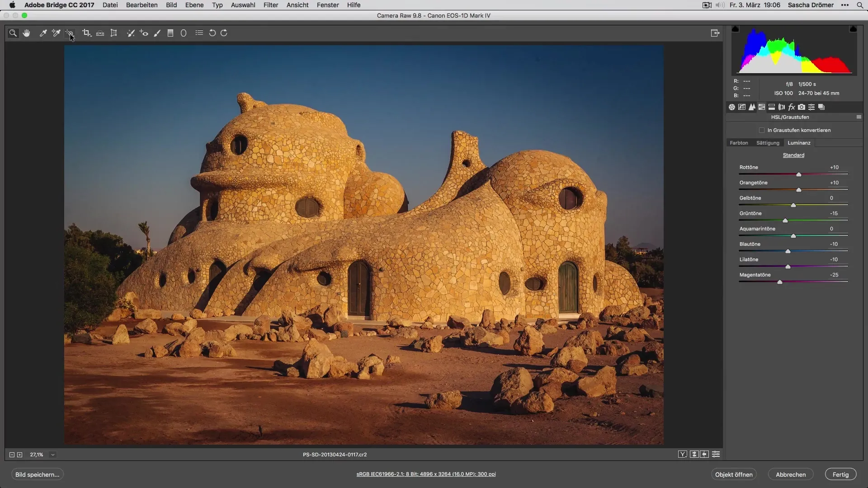The width and height of the screenshot is (868, 488).
Task: Select the Graduated Filter tool
Action: click(170, 33)
